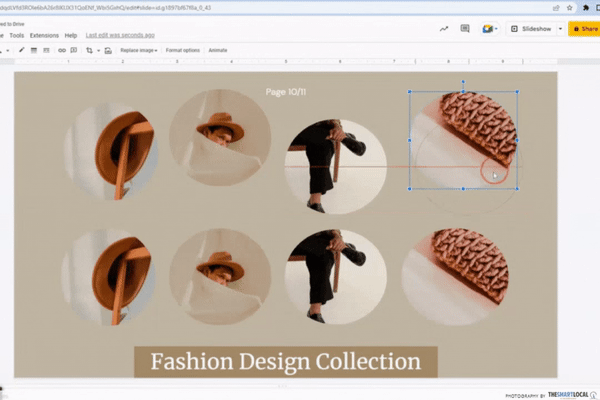Select the crop image tool
The image size is (600, 400).
point(88,50)
